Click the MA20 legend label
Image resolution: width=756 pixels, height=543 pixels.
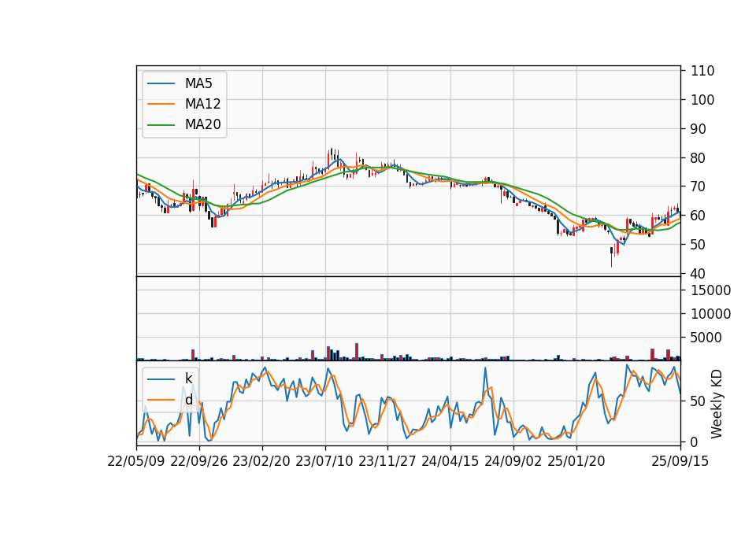(x=202, y=124)
